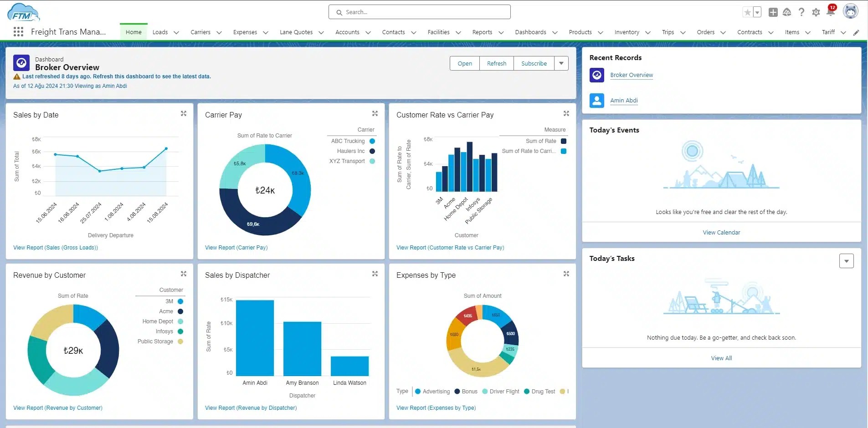
Task: Click the Infosys color dot in legend
Action: tap(180, 331)
